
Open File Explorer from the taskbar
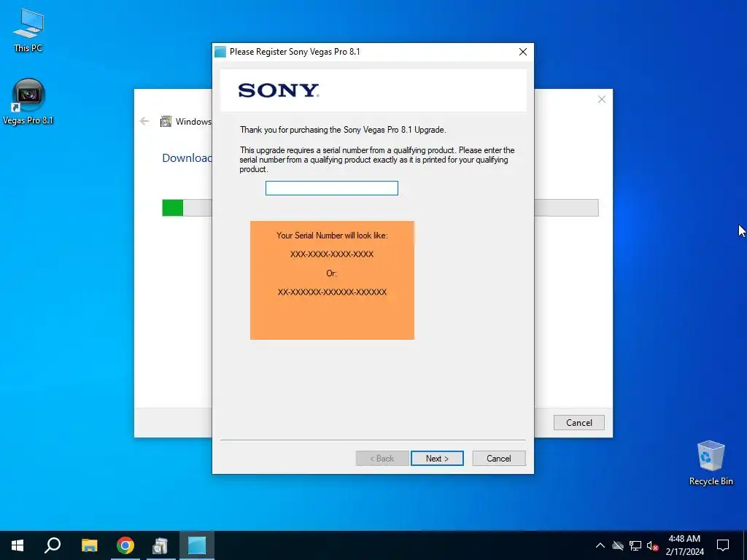coord(89,545)
